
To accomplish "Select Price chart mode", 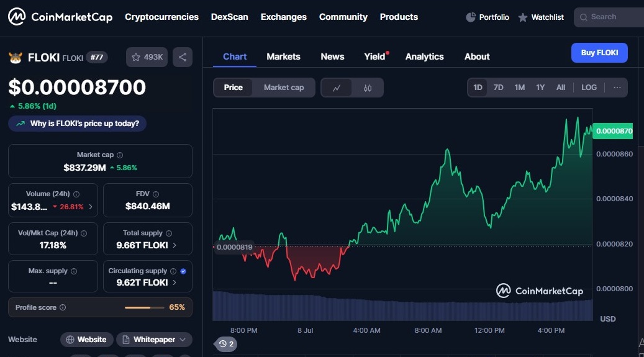I will pos(233,88).
